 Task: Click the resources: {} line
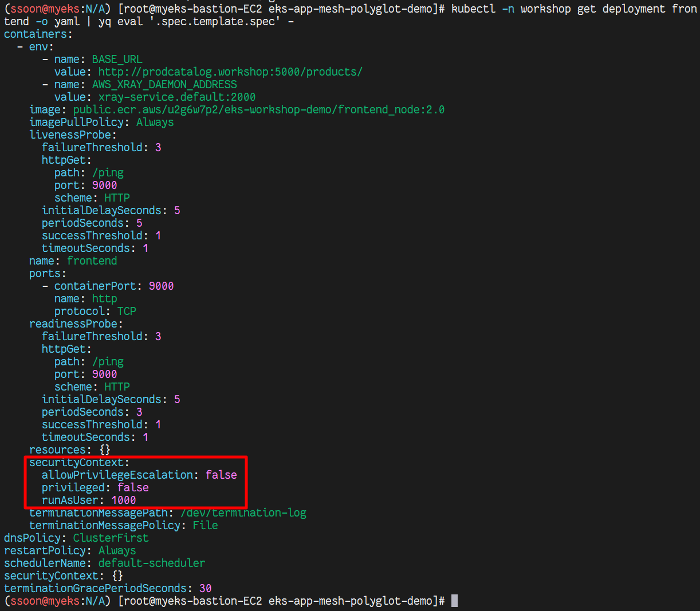coord(69,450)
